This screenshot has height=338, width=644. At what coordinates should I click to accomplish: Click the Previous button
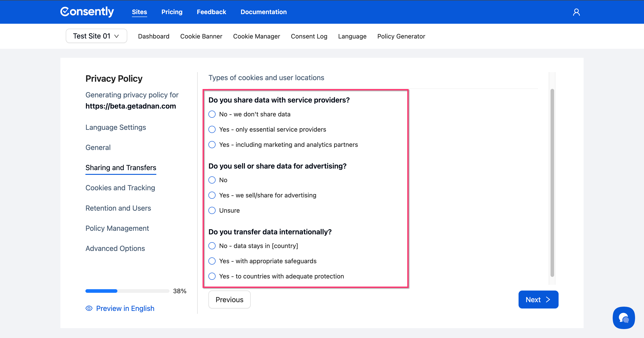coord(229,299)
